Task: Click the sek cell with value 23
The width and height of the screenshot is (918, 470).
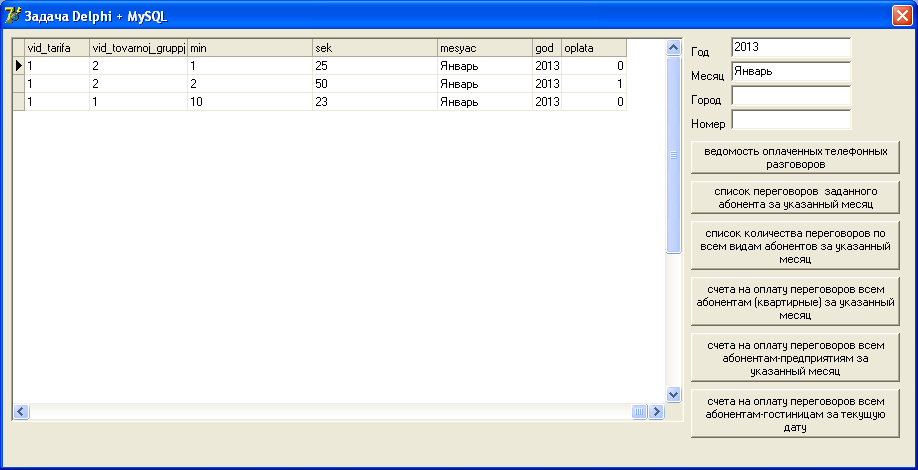Action: (375, 102)
